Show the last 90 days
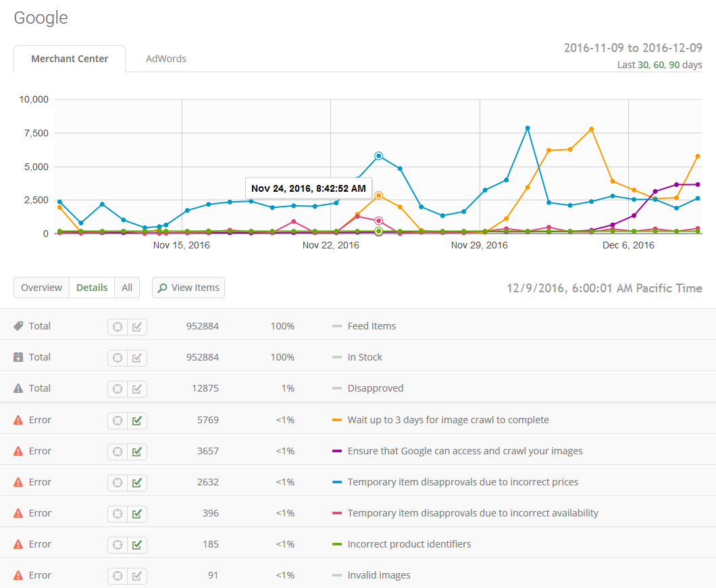Viewport: 716px width, 588px height. click(x=674, y=65)
